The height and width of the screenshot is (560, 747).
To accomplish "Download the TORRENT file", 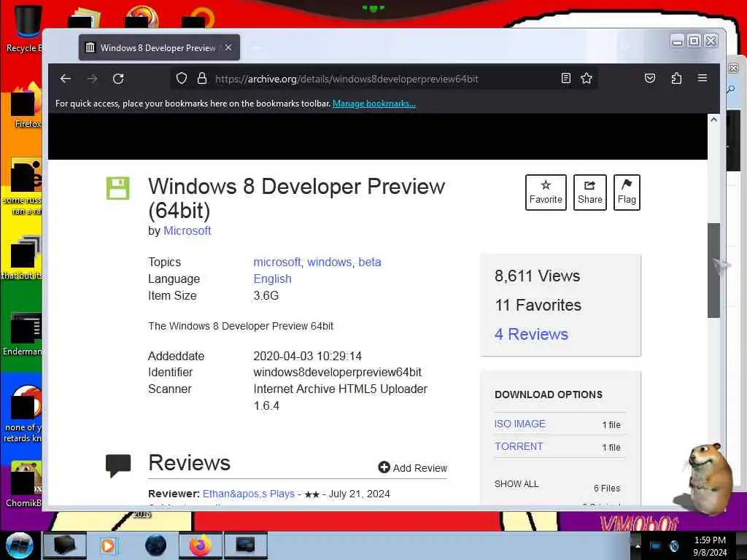I will coord(519,446).
